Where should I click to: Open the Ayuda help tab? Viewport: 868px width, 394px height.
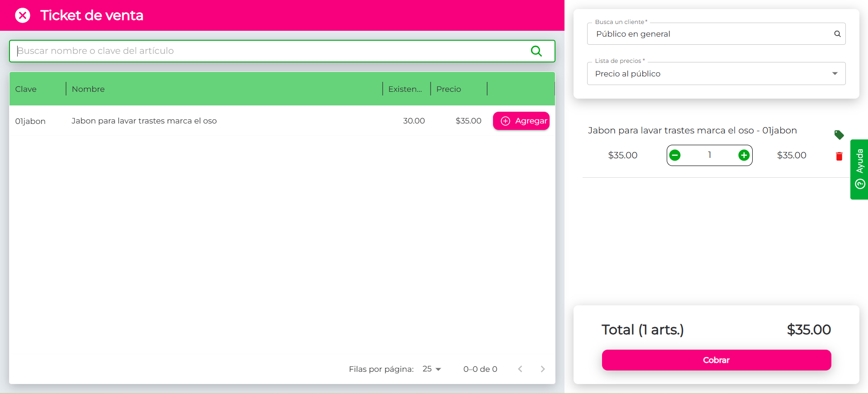[859, 169]
